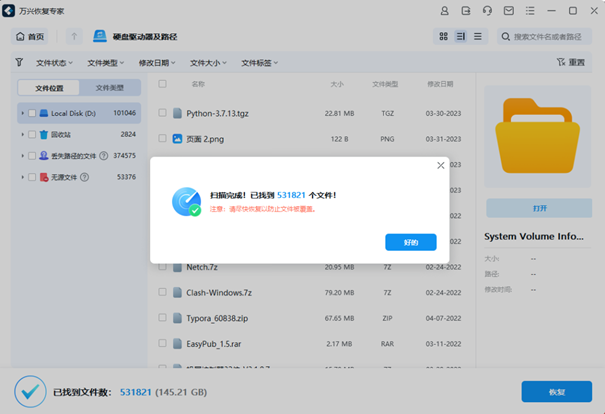Viewport: 605px width, 414px height.
Task: Expand the 无源文件 tree node
Action: click(x=22, y=177)
